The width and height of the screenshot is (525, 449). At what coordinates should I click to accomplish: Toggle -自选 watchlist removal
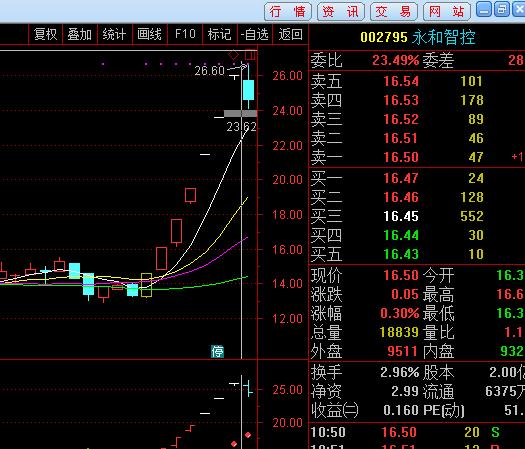(255, 34)
